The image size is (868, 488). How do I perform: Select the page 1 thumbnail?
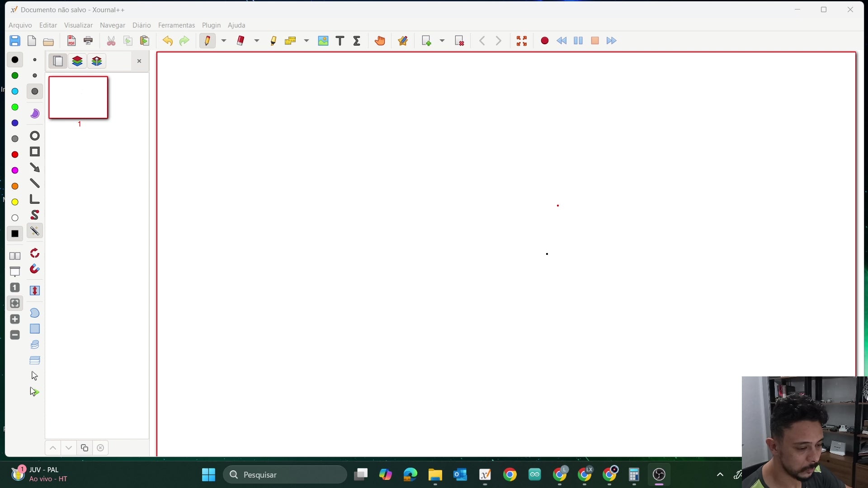pyautogui.click(x=78, y=98)
